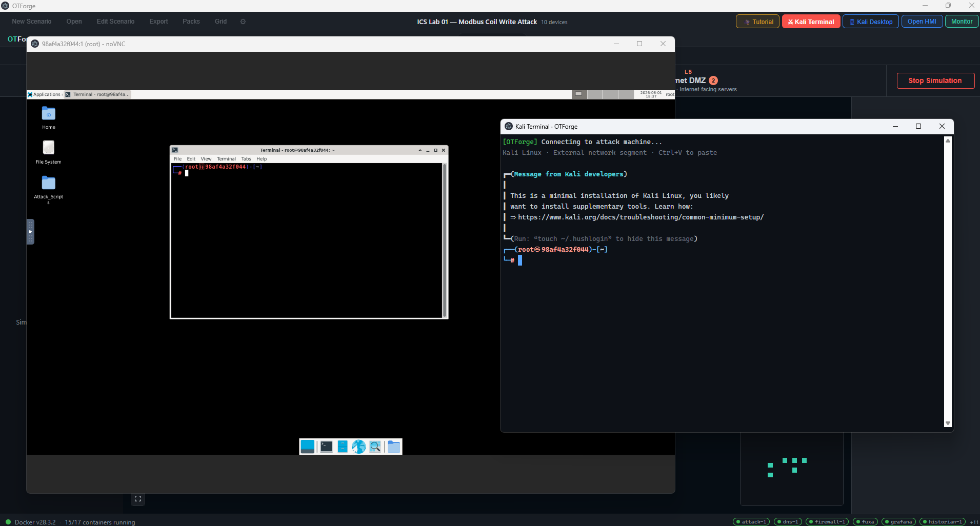Select the first workspace in Kali panel switcher
This screenshot has width=980, height=526.
[579, 94]
